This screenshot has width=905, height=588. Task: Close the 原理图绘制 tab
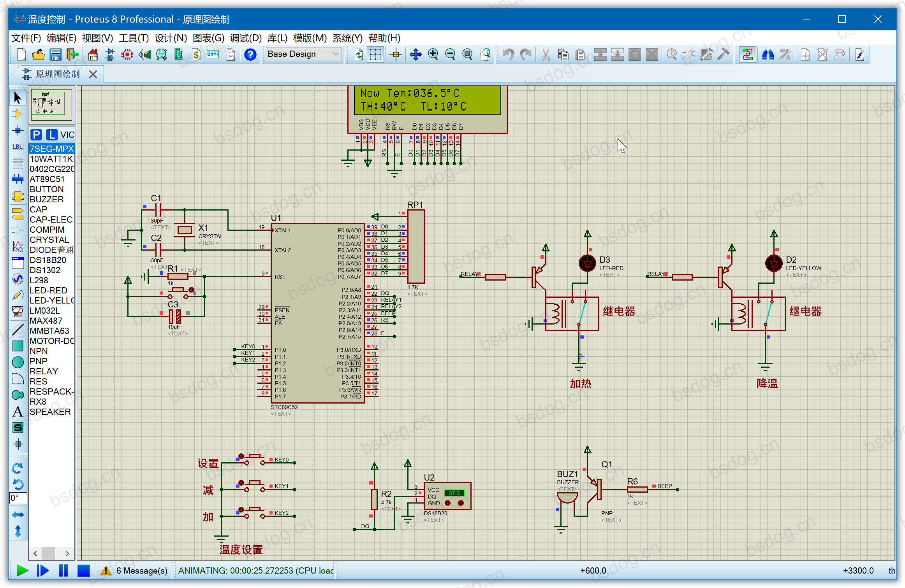coord(93,74)
